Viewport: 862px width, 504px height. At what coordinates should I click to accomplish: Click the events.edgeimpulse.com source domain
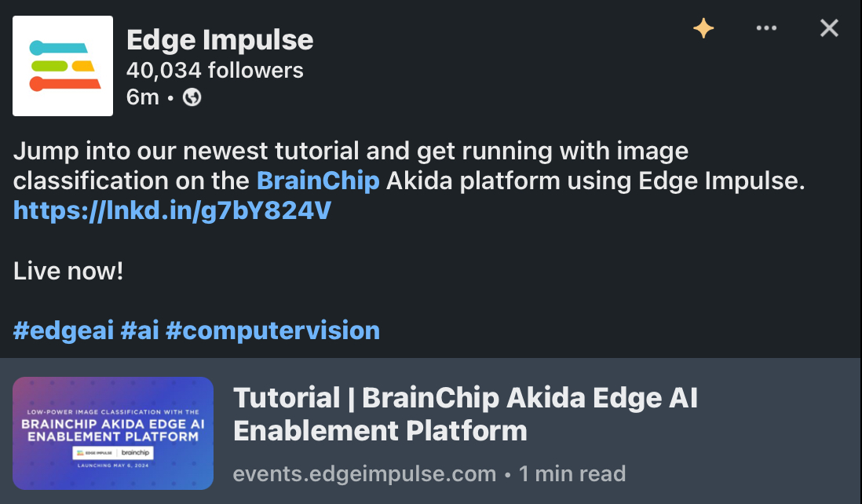(x=364, y=473)
